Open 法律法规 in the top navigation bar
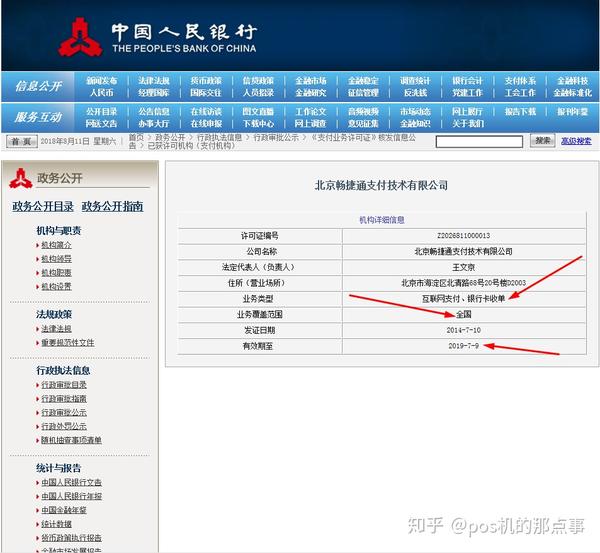The width and height of the screenshot is (600, 553). coord(154,81)
